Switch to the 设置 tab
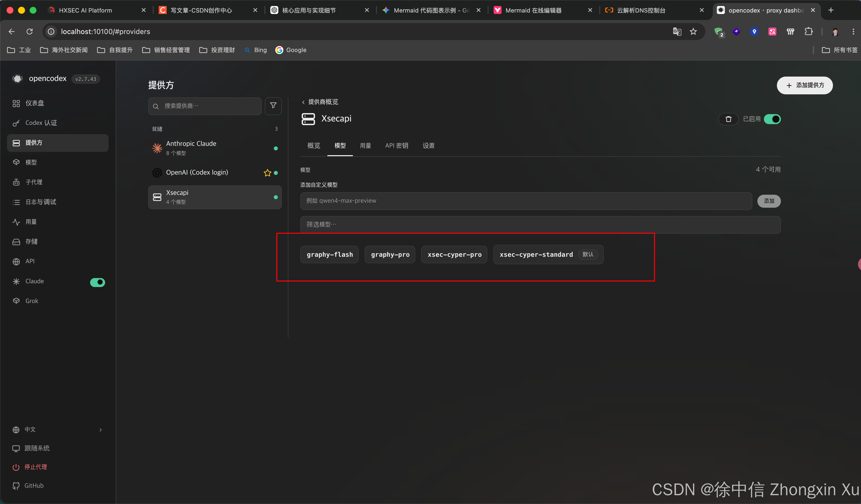861x504 pixels. (x=428, y=146)
